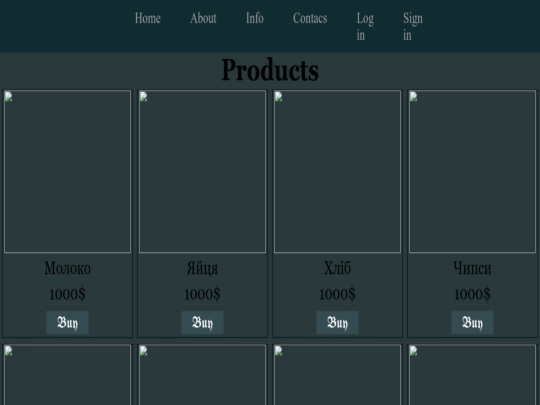Select the Чипси product image
Viewport: 540px width, 405px height.
(x=472, y=172)
